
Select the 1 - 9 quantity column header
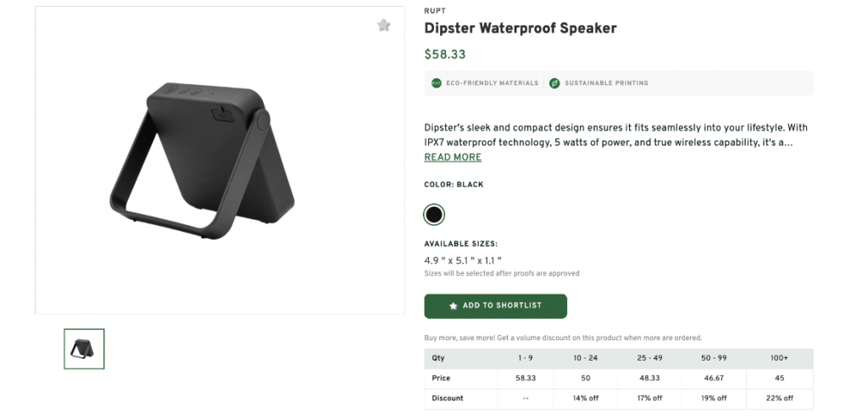[525, 358]
